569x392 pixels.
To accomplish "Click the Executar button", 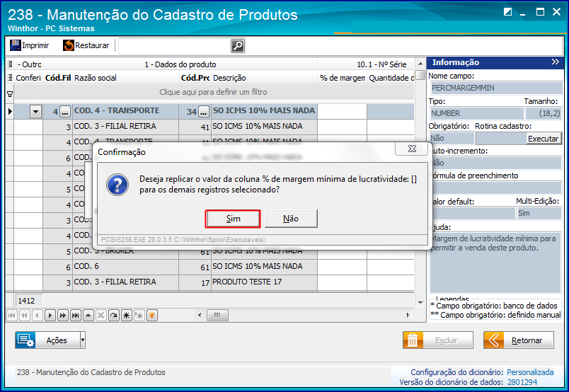I will click(x=543, y=138).
